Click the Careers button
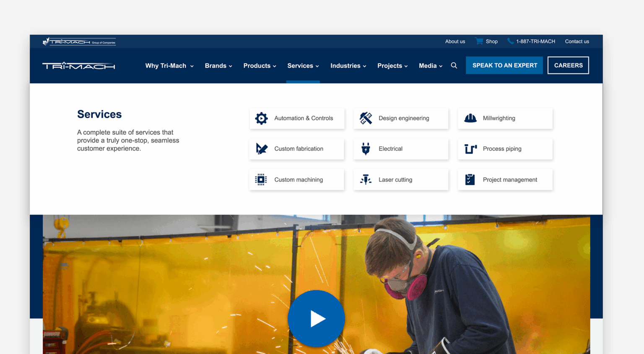Viewport: 644px width, 354px height. pyautogui.click(x=568, y=65)
